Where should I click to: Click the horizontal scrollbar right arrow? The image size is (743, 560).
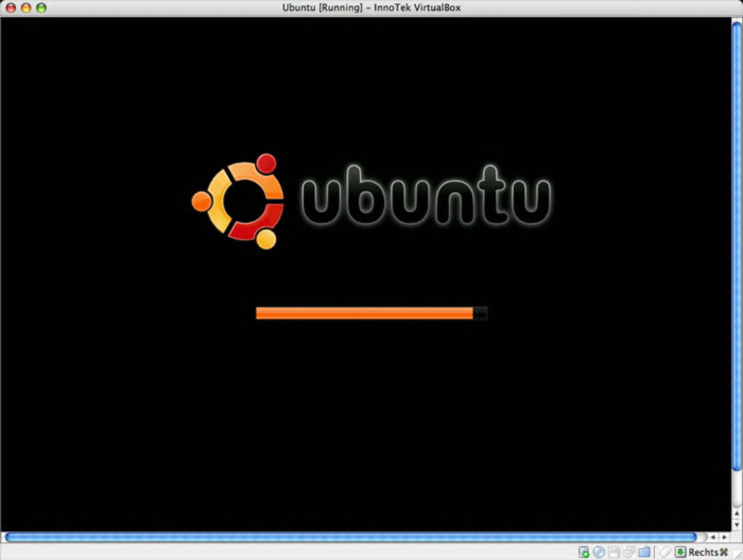[725, 537]
